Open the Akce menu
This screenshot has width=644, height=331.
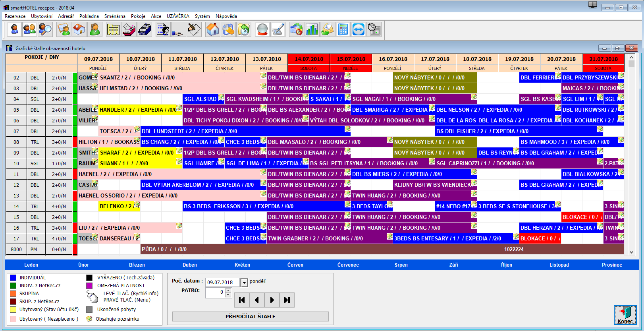click(x=156, y=16)
